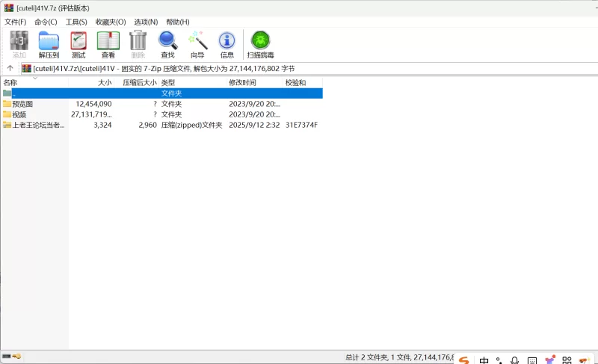Viewport: 598px width, 364px height.
Task: Select the 视频 folder name
Action: point(19,114)
